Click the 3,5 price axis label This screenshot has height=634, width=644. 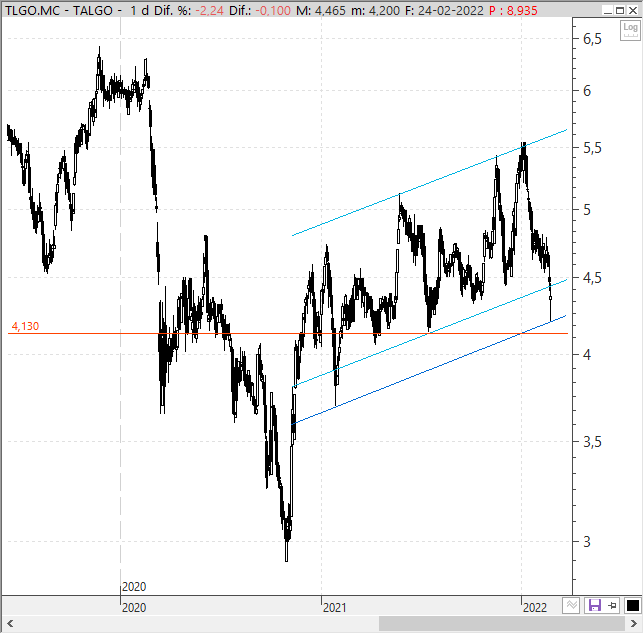coord(592,442)
